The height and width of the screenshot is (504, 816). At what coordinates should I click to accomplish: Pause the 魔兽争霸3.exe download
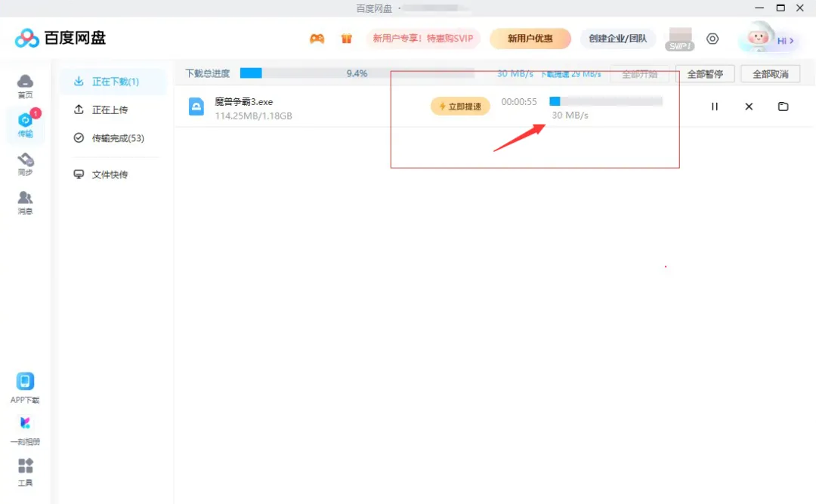[x=715, y=107]
